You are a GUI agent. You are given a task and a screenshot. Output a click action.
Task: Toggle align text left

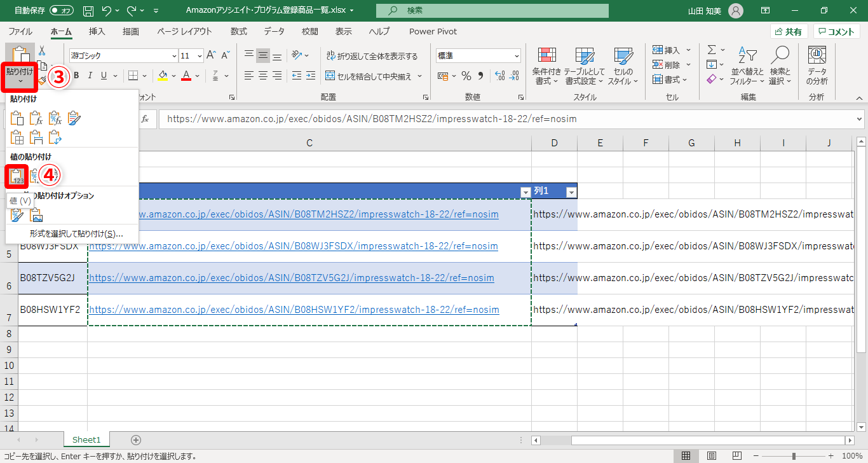pos(249,76)
